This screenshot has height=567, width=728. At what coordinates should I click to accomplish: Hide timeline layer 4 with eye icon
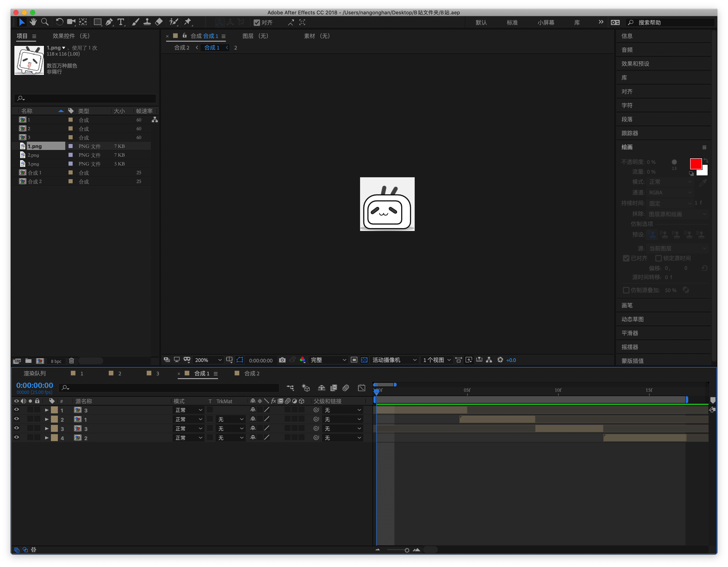(x=16, y=437)
